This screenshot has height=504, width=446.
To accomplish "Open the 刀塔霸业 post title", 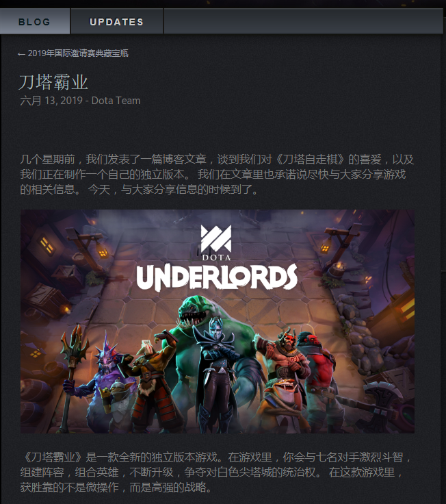I will pyautogui.click(x=53, y=82).
